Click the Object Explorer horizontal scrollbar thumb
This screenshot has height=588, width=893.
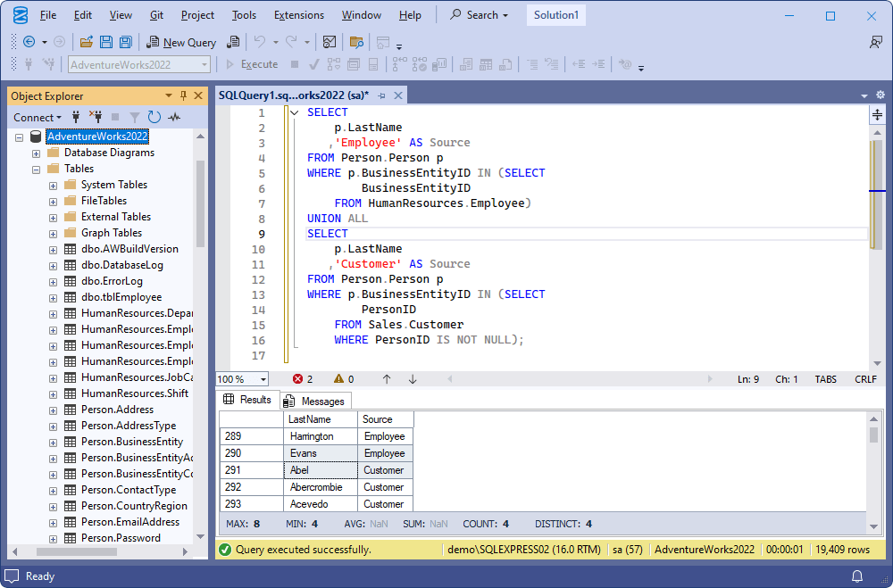[76, 551]
